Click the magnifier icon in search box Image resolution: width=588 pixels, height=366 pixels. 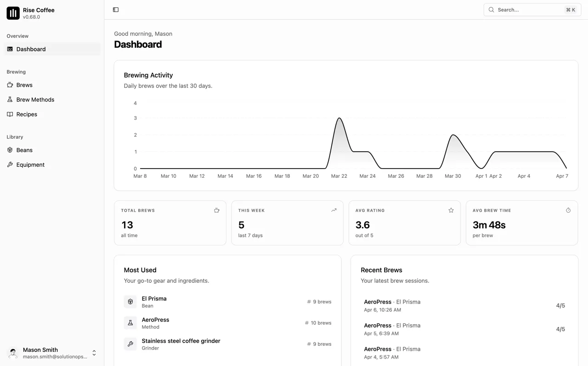pyautogui.click(x=492, y=10)
